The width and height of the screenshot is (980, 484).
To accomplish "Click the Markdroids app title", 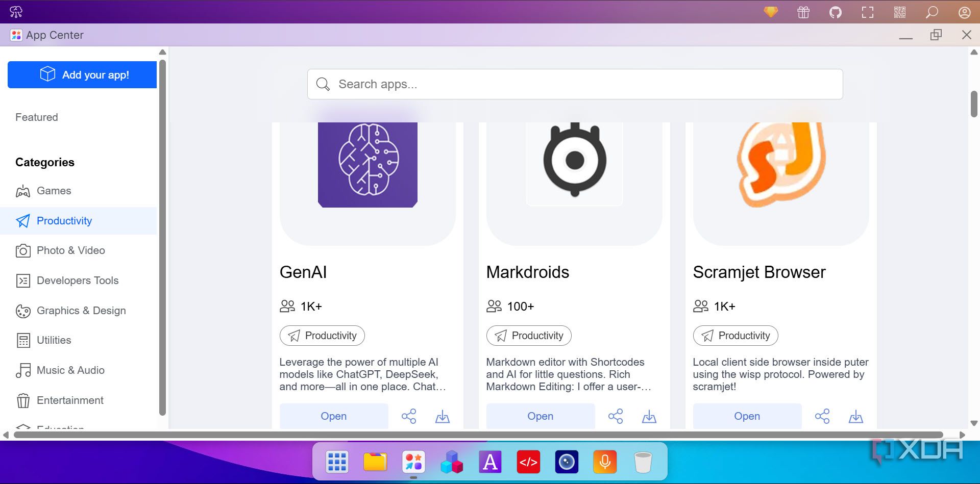I will [x=528, y=272].
